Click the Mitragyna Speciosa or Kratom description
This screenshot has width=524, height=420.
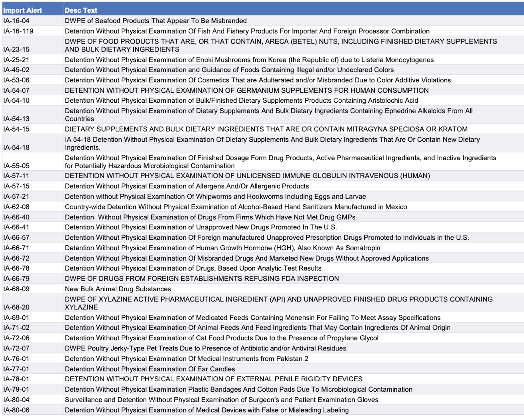coord(266,129)
